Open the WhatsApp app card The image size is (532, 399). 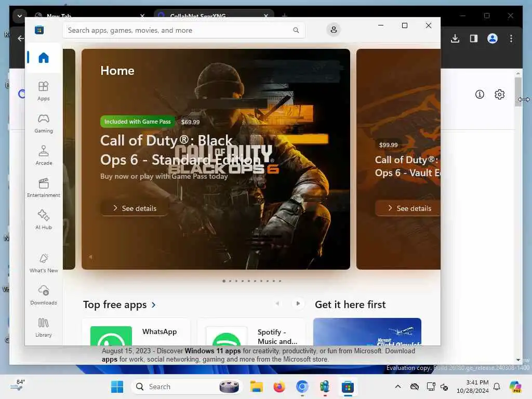tap(136, 332)
